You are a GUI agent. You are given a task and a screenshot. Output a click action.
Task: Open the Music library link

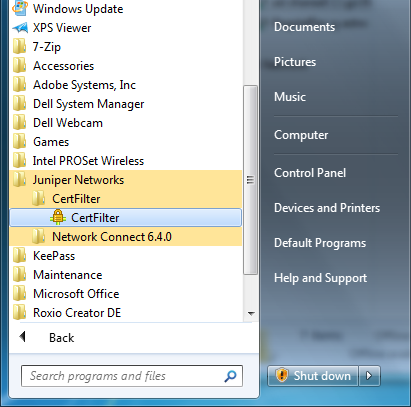pos(290,97)
